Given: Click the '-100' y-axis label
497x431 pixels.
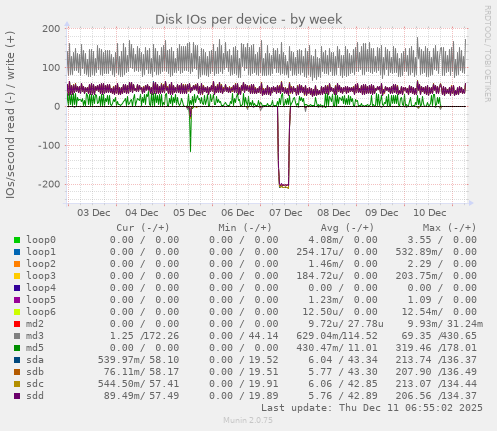Looking at the screenshot, I should (x=49, y=145).
